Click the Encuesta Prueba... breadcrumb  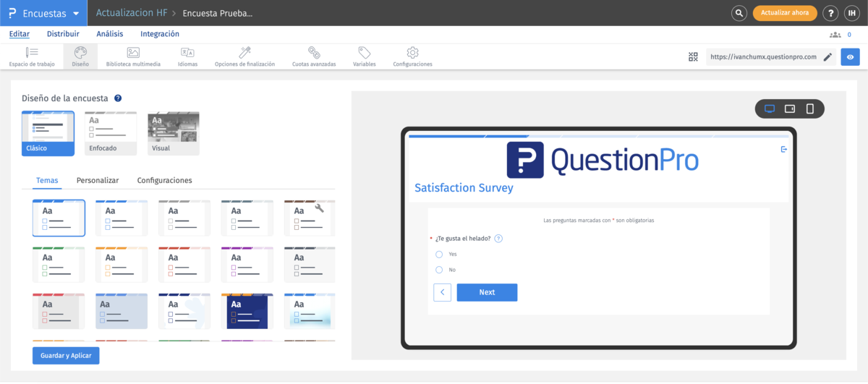[217, 13]
